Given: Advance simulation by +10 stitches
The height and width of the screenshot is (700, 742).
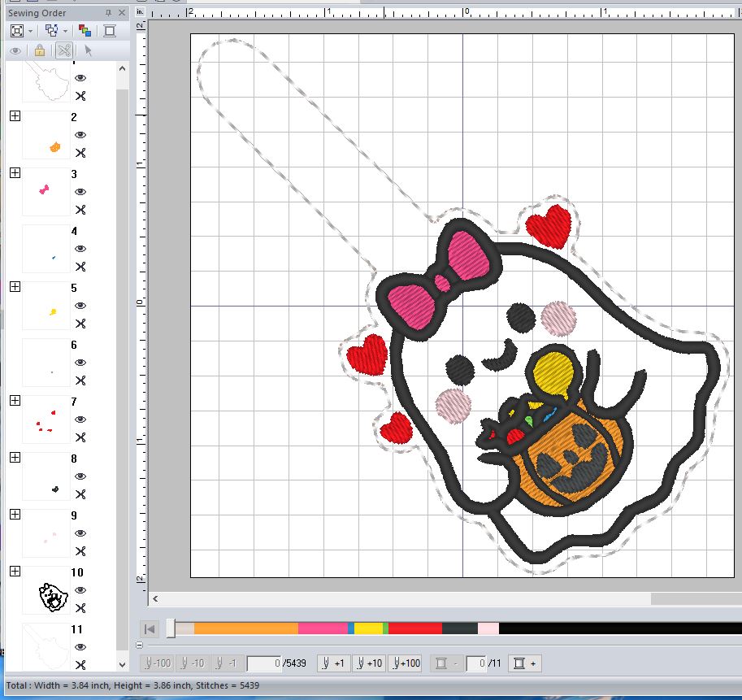Looking at the screenshot, I should pyautogui.click(x=369, y=663).
